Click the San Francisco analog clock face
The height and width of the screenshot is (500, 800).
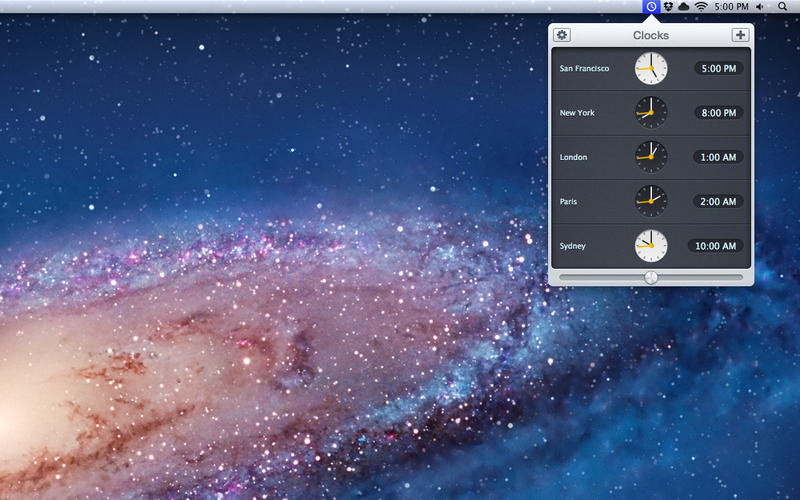tap(650, 69)
